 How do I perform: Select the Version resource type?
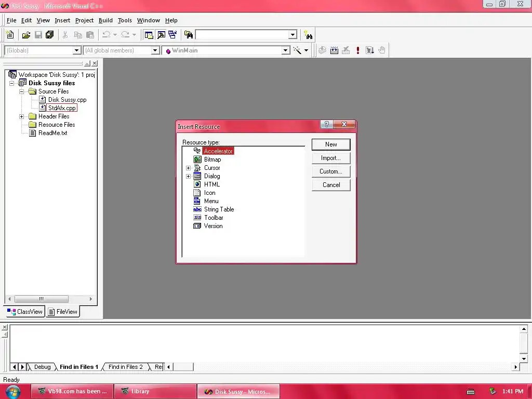[213, 226]
